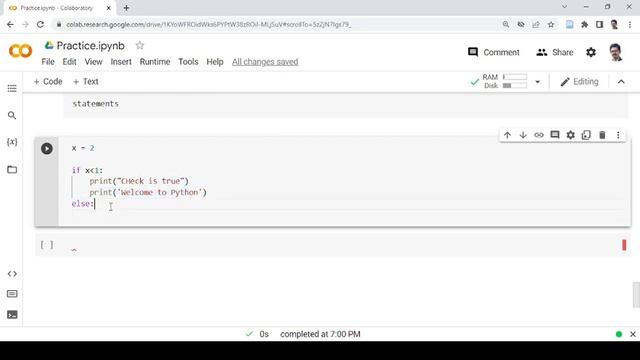Open the share page icon in address bar
The image size is (640, 360).
click(x=536, y=24)
